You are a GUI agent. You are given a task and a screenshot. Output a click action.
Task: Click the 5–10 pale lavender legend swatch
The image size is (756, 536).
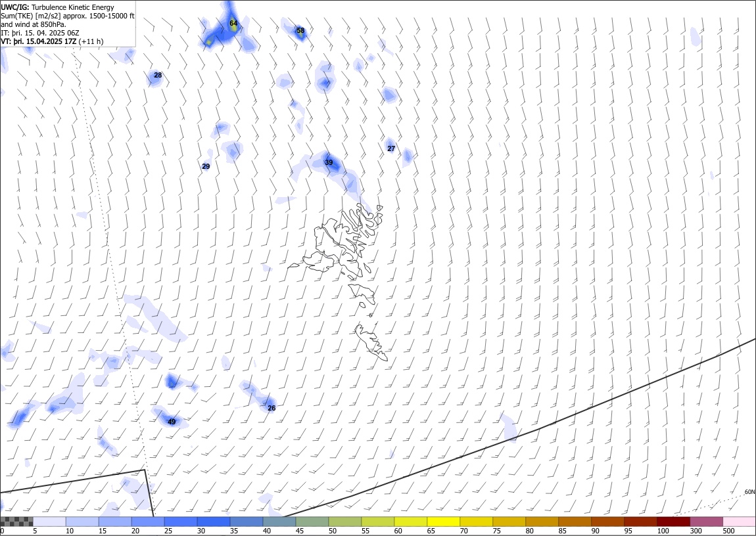(49, 522)
